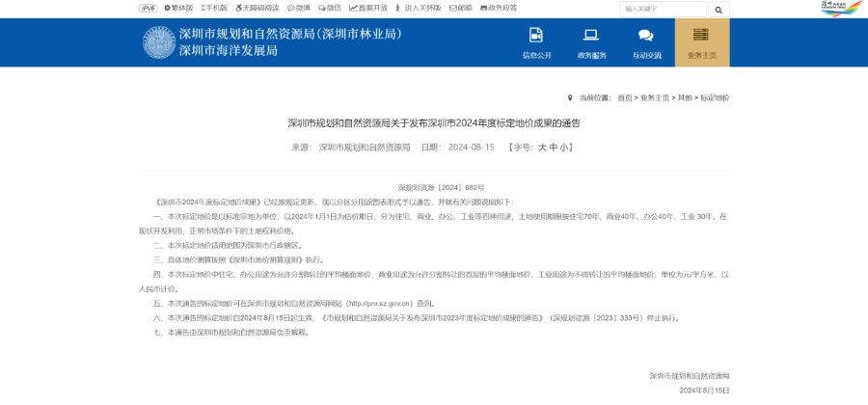Open 手机版 mobile version link
The height and width of the screenshot is (405, 868).
pyautogui.click(x=213, y=8)
